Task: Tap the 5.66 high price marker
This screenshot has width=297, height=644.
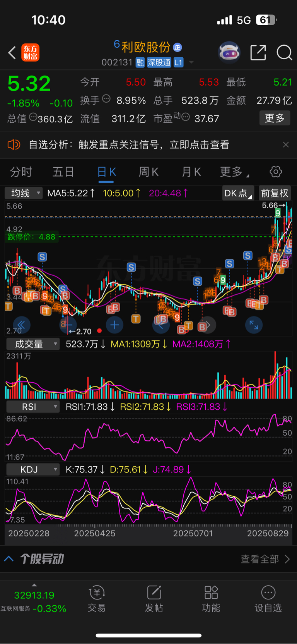Action: [273, 205]
